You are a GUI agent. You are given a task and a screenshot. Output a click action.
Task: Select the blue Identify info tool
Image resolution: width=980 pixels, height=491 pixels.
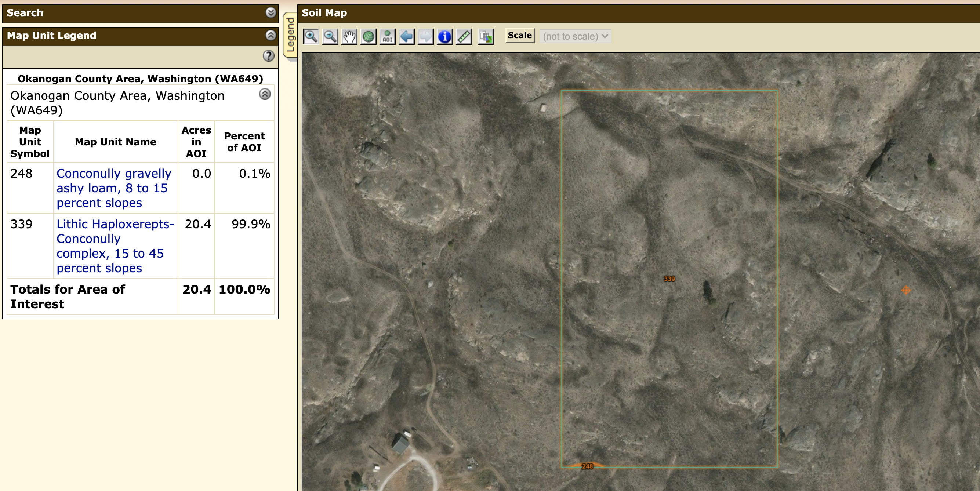pos(444,36)
